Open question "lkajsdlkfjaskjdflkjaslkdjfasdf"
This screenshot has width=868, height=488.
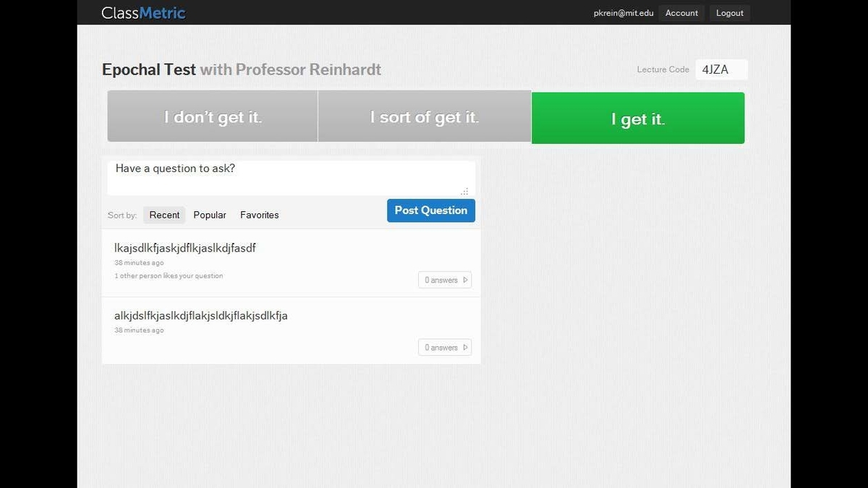point(185,248)
